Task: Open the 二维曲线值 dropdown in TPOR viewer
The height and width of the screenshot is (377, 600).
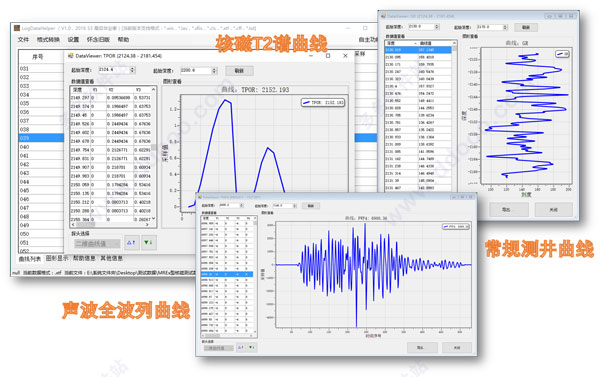Action: coord(97,243)
